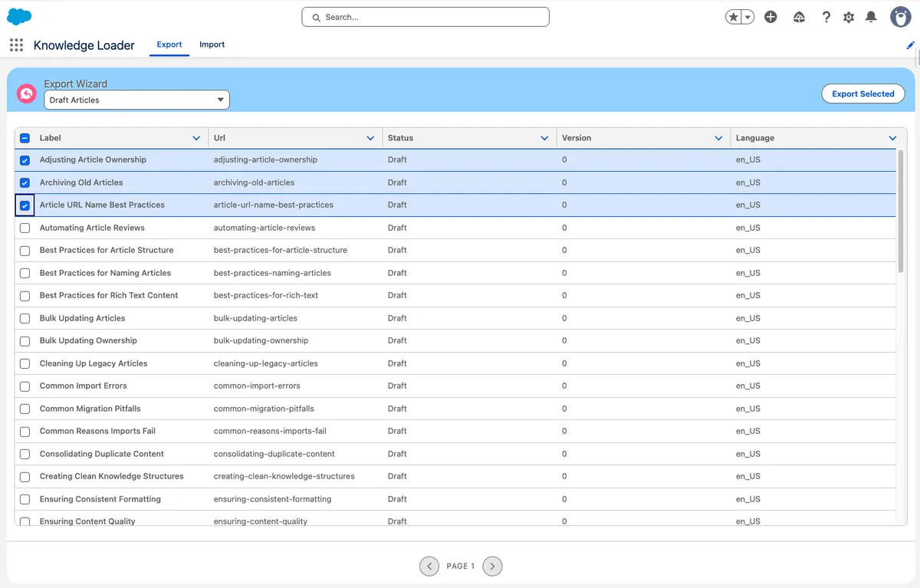Check Creating Clean Knowledge Structures checkbox
920x588 pixels.
(25, 476)
